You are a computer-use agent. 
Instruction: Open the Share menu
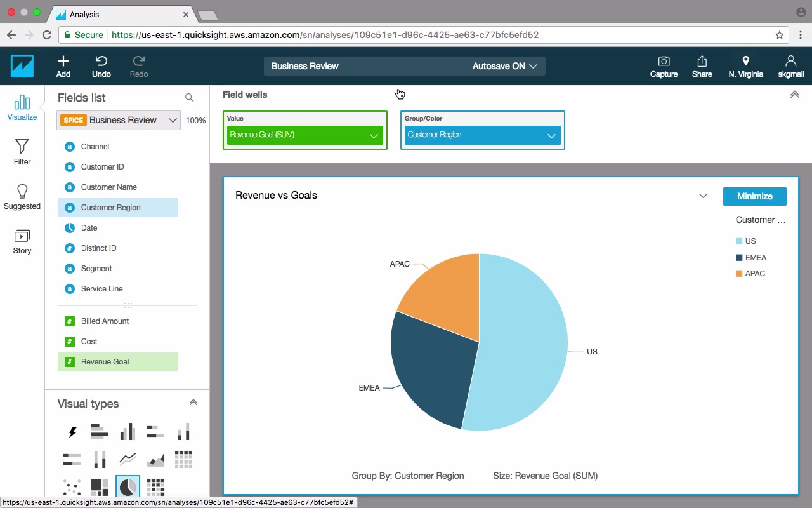pyautogui.click(x=702, y=66)
